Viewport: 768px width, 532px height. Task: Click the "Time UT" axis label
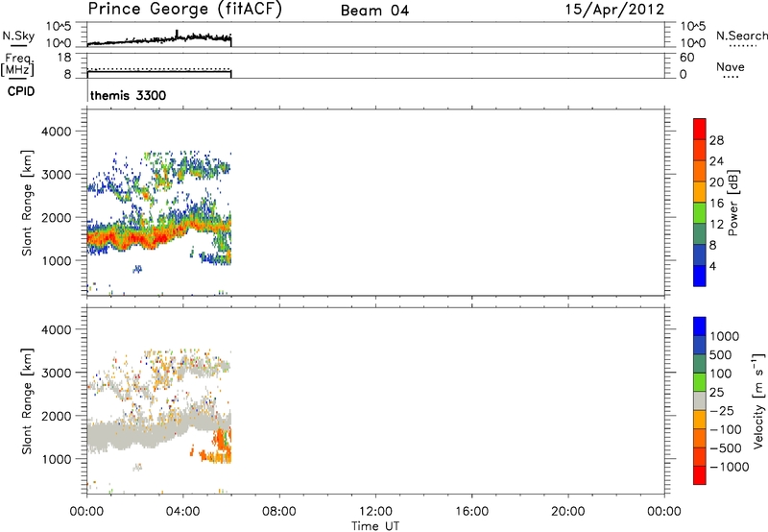(375, 526)
